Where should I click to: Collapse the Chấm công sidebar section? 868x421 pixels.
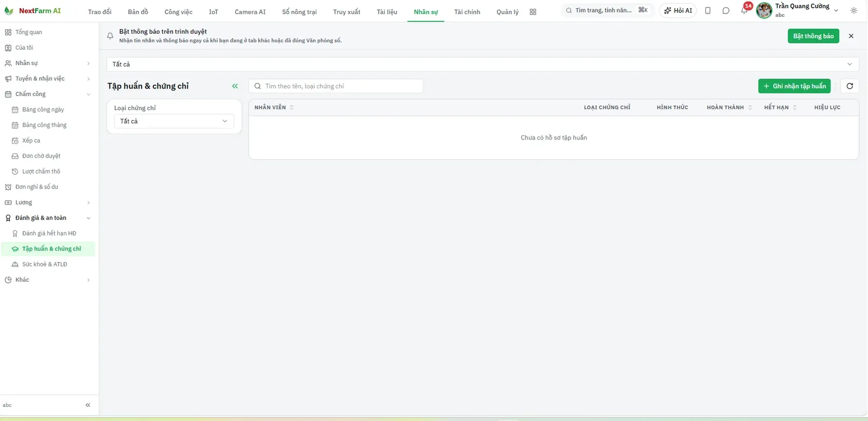coord(48,94)
